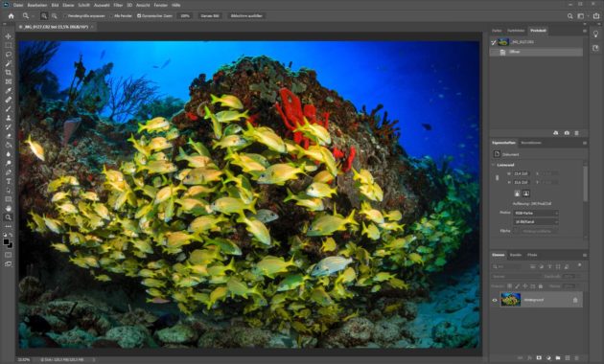Set canvas to portrait orientation button

pos(517,193)
